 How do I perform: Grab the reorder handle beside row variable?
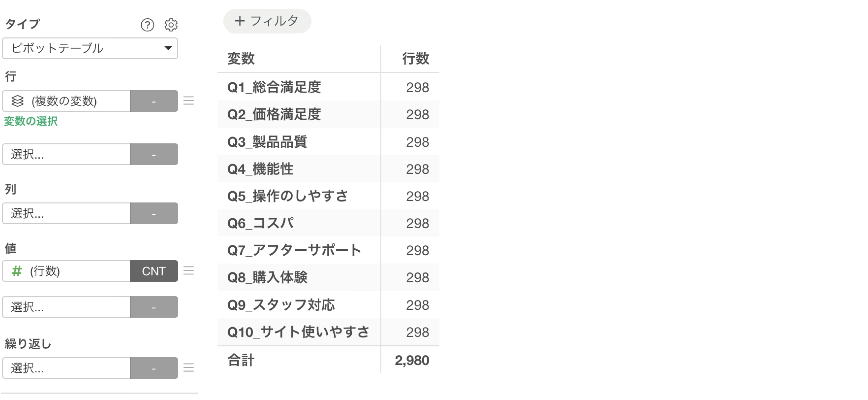pos(189,100)
